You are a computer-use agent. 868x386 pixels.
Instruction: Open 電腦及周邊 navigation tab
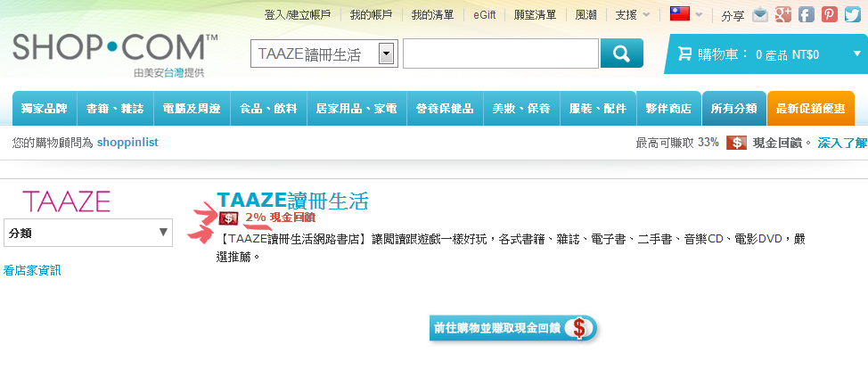192,109
